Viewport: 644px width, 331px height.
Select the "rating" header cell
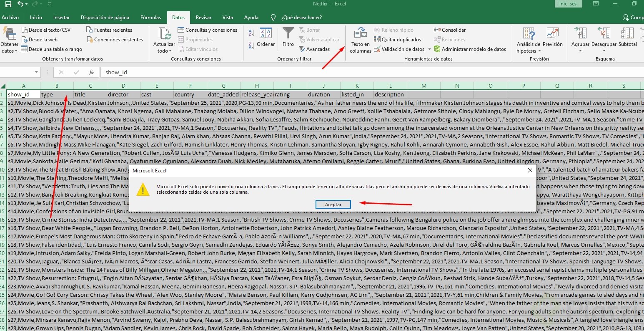pyautogui.click(x=291, y=94)
